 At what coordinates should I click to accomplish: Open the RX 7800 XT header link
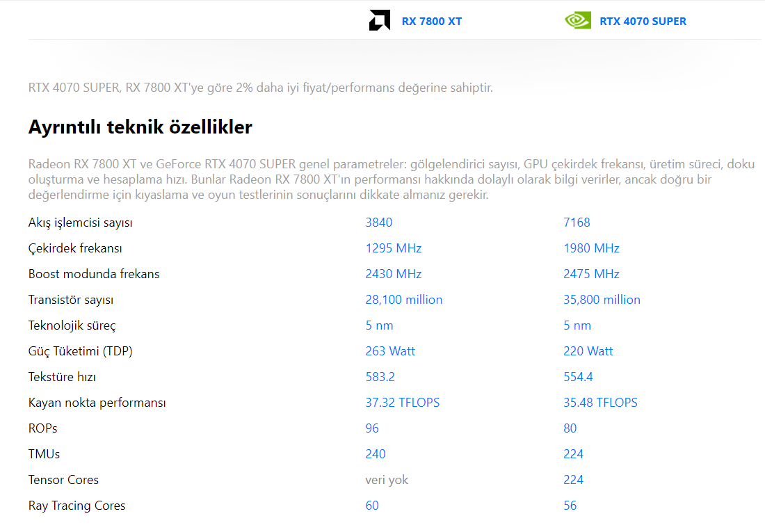point(432,22)
